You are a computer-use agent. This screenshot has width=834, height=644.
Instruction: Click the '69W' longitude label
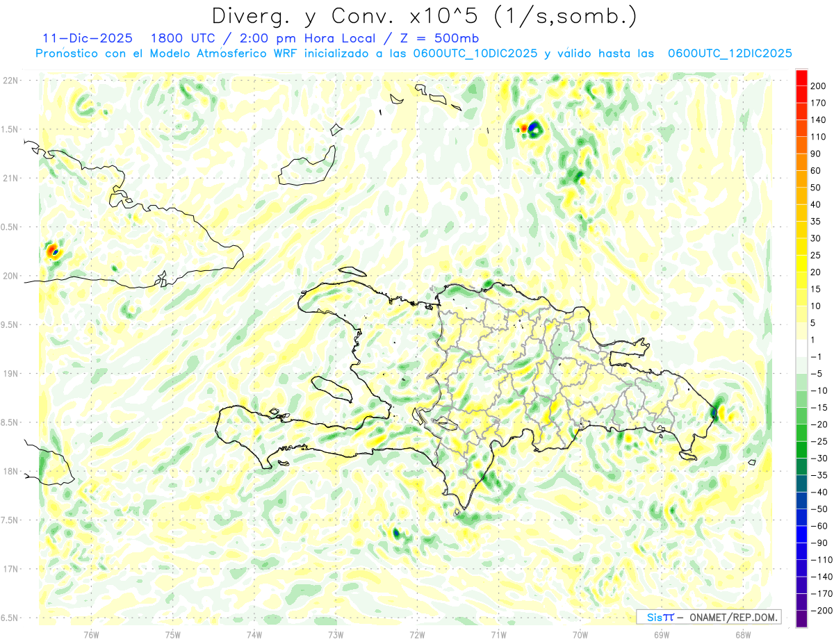coord(662,634)
